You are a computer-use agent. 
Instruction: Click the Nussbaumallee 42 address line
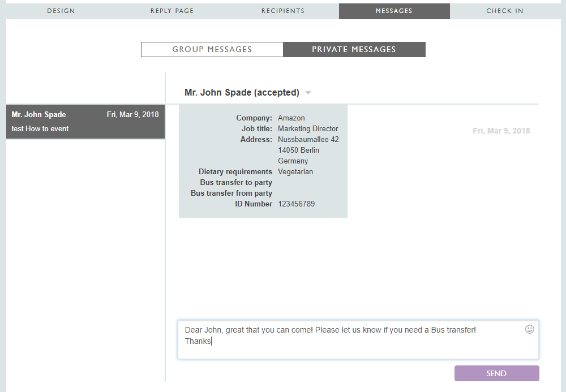tap(308, 140)
